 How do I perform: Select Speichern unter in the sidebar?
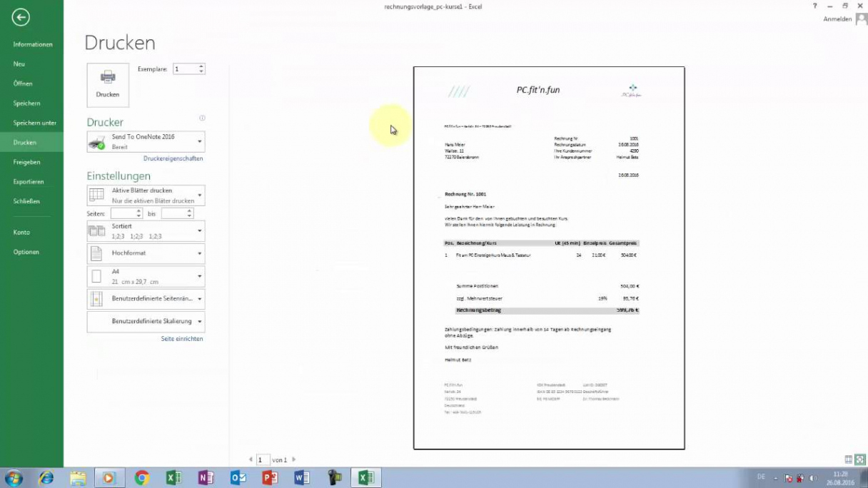pyautogui.click(x=34, y=123)
